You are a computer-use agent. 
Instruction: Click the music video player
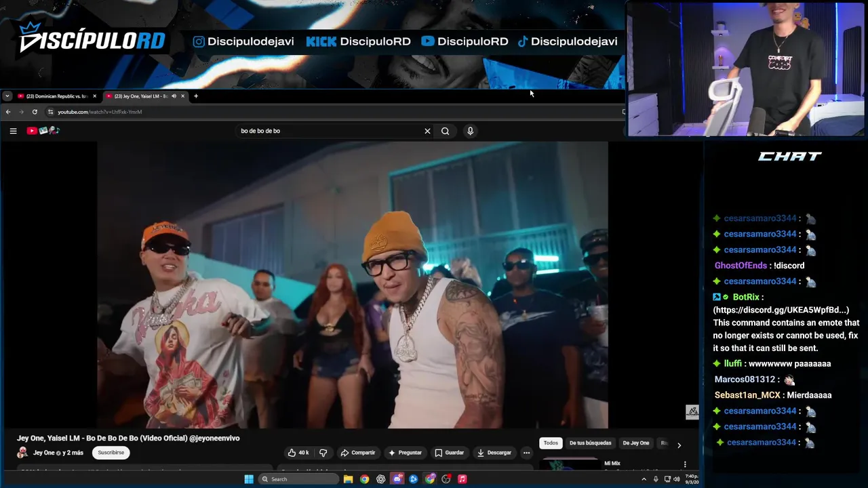tap(352, 285)
